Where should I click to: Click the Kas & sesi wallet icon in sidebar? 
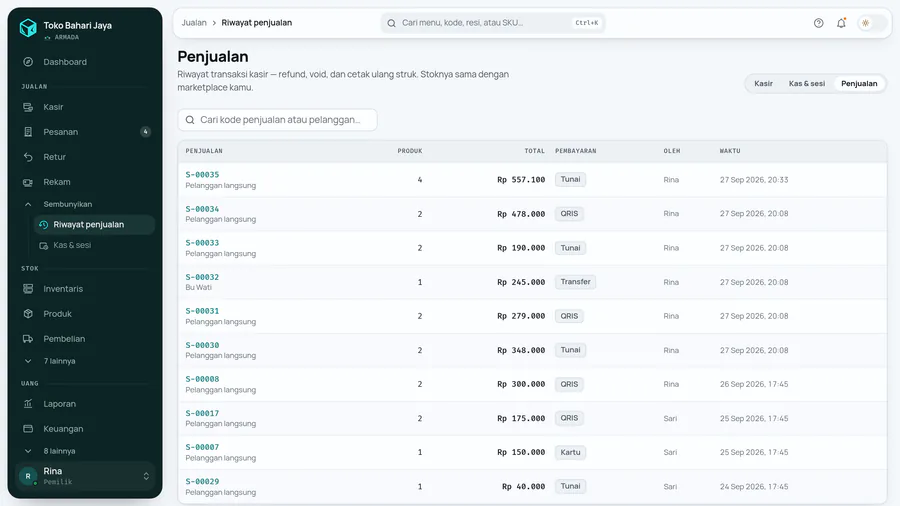pos(43,246)
